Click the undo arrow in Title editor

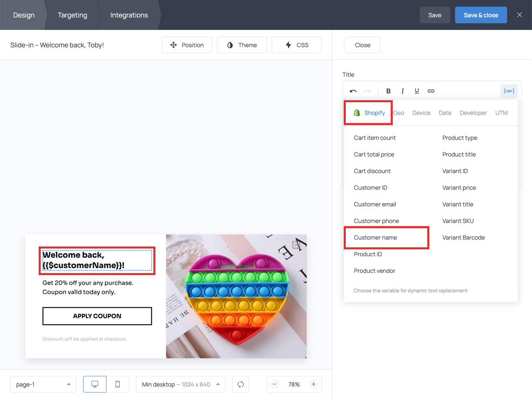353,91
